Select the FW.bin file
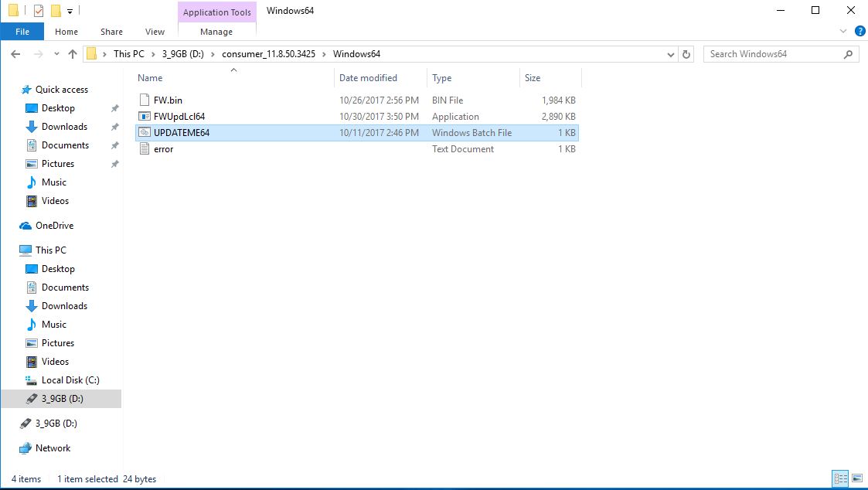Image resolution: width=868 pixels, height=490 pixels. (x=168, y=100)
